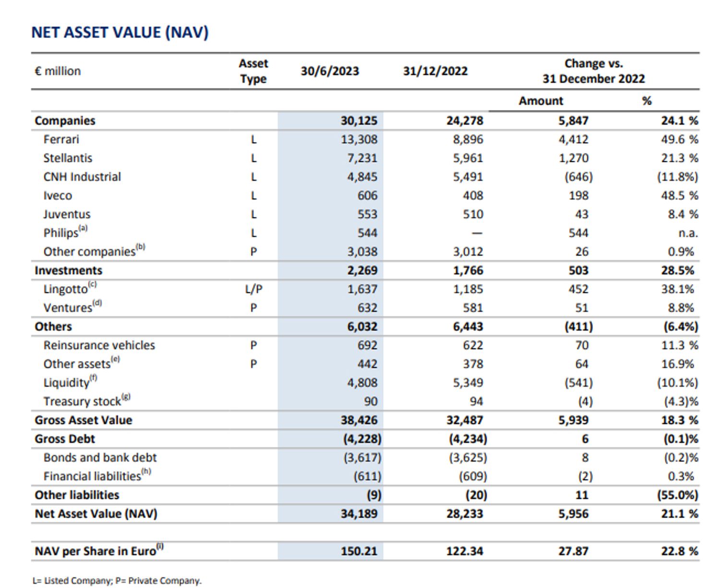Click the 'Investments' row label

[69, 270]
